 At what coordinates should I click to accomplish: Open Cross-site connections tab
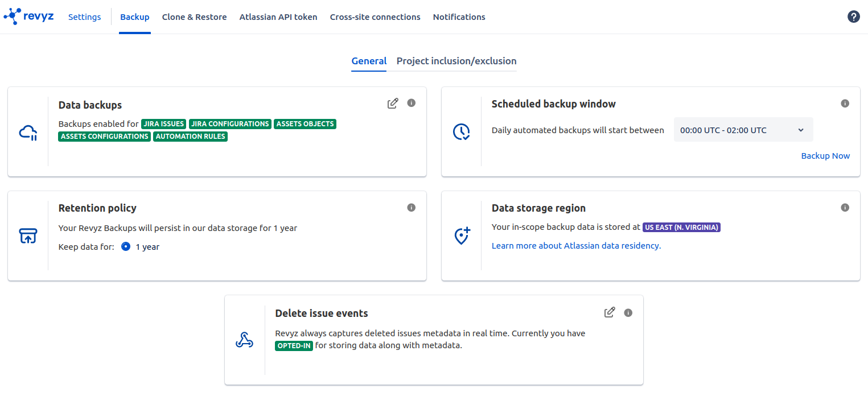tap(375, 17)
